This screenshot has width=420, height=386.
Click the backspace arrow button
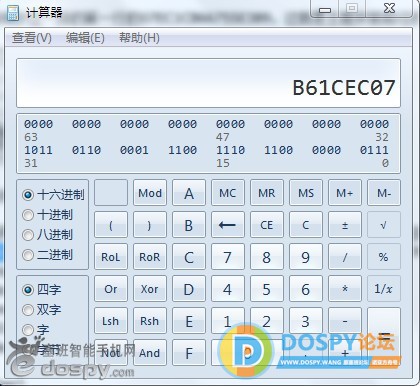point(228,225)
